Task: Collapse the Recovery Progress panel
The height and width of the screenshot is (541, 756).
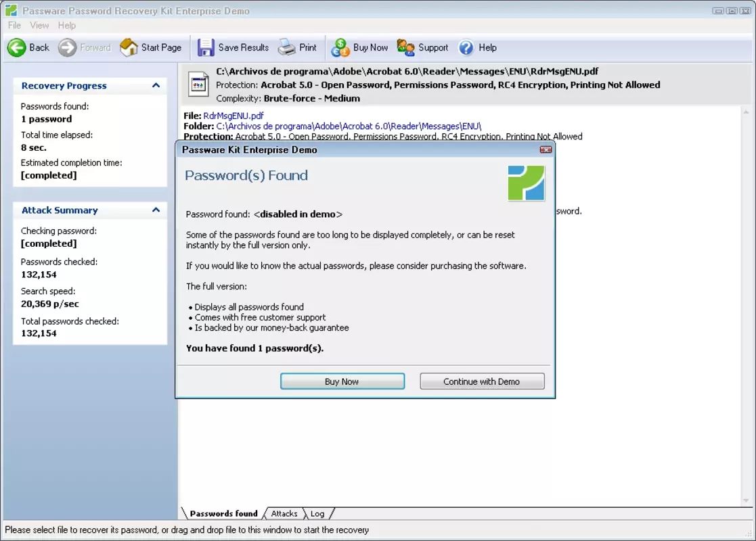Action: (x=156, y=86)
